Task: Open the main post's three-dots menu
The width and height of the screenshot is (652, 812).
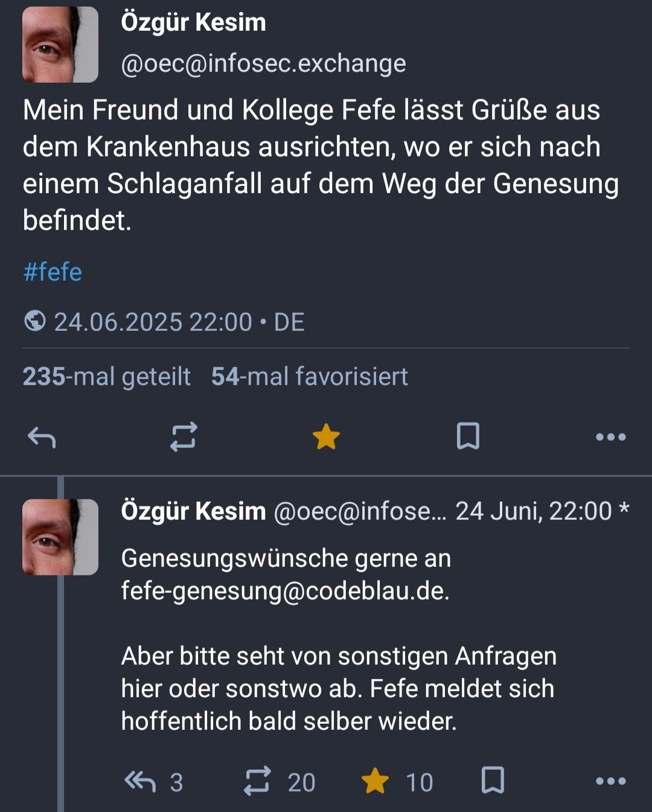Action: (611, 437)
